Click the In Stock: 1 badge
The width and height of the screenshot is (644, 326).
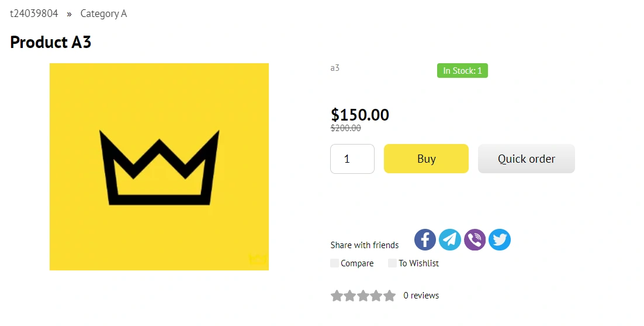[x=462, y=71]
